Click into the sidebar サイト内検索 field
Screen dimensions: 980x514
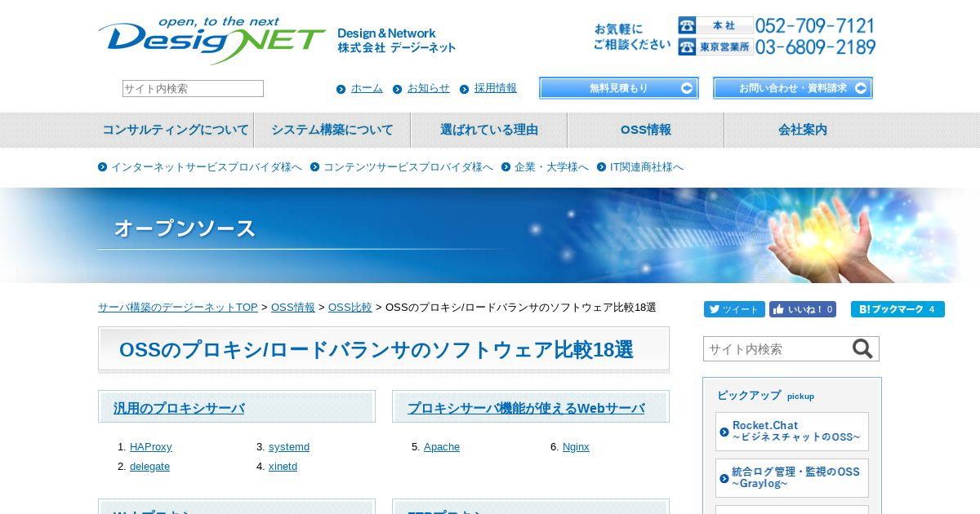pos(777,349)
